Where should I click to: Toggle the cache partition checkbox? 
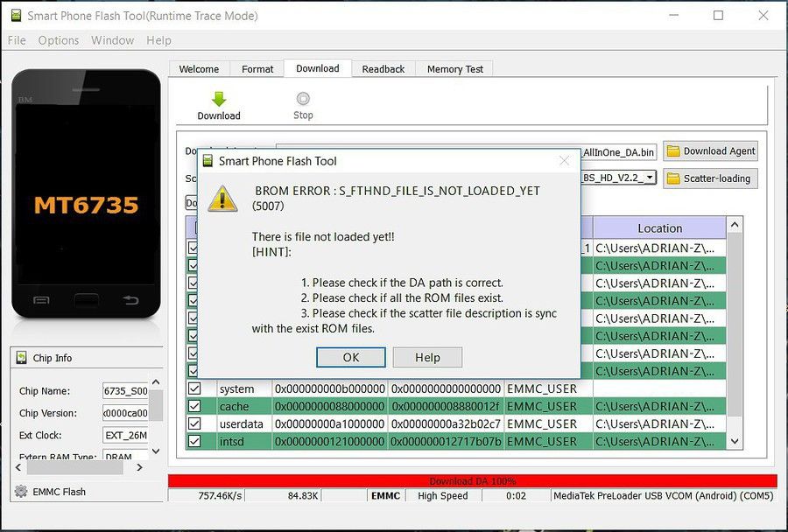tap(194, 406)
